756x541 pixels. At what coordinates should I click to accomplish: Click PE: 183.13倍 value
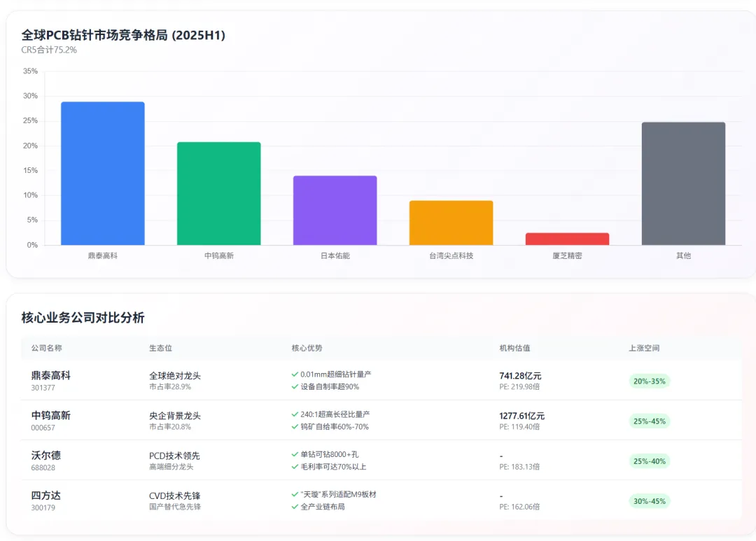click(x=519, y=467)
